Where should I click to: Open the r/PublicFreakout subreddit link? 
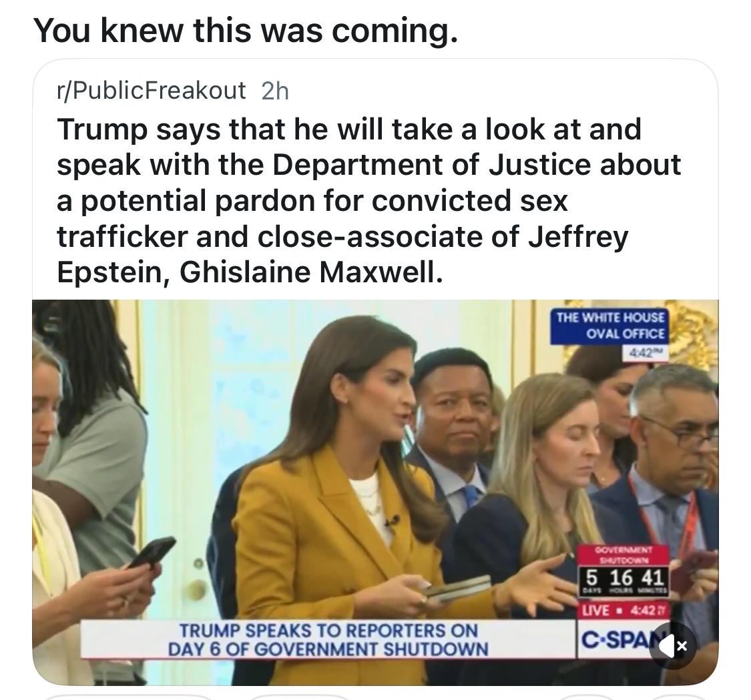point(152,90)
